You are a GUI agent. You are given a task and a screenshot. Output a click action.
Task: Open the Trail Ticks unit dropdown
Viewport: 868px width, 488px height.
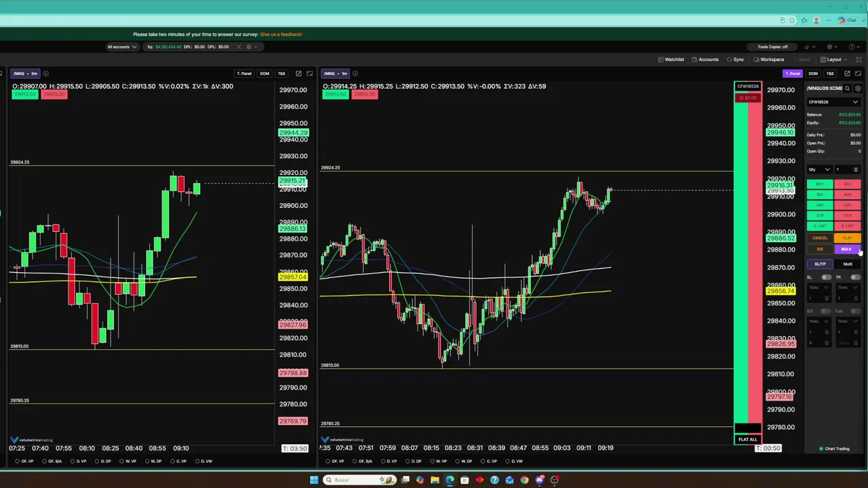pyautogui.click(x=848, y=321)
